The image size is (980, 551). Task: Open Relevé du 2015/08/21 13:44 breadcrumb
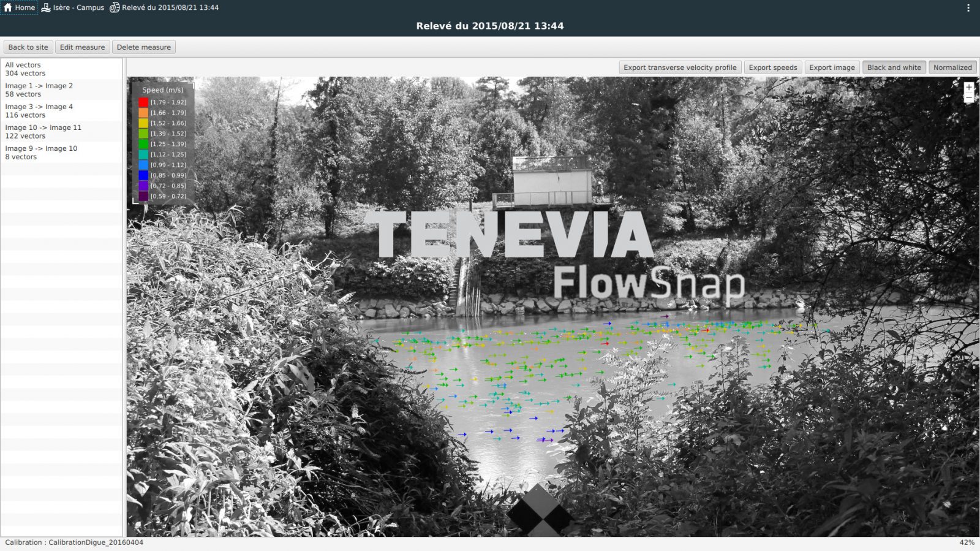click(164, 7)
